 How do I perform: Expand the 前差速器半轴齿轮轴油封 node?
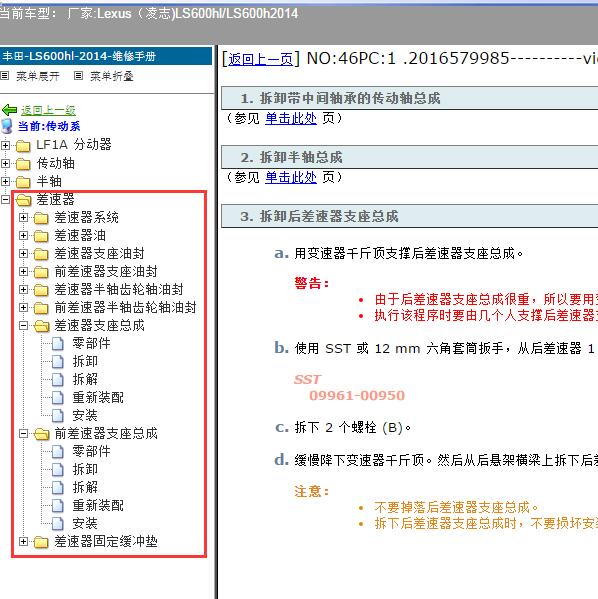pyautogui.click(x=23, y=307)
